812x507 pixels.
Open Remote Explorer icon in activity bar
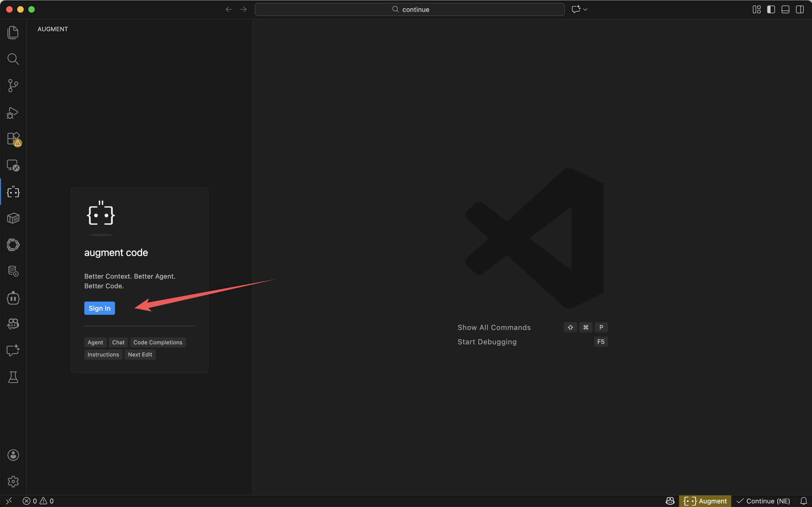(x=13, y=165)
